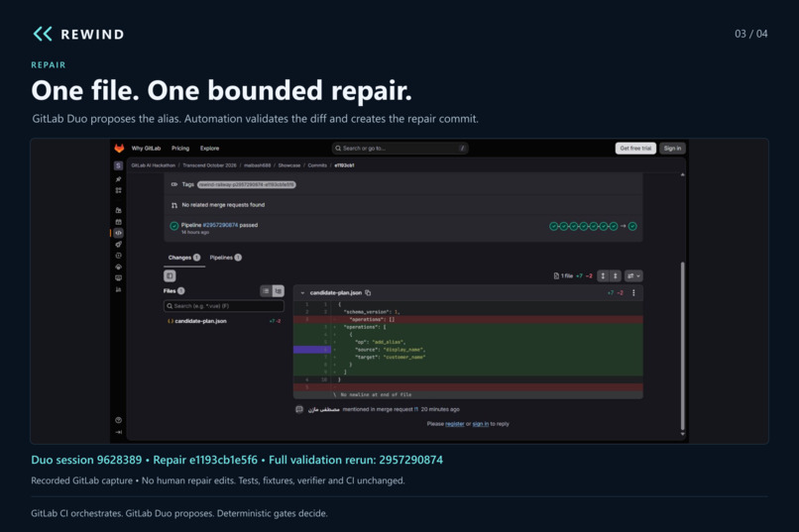Click the pin icon in left sidebar
The image size is (799, 532).
[118, 179]
